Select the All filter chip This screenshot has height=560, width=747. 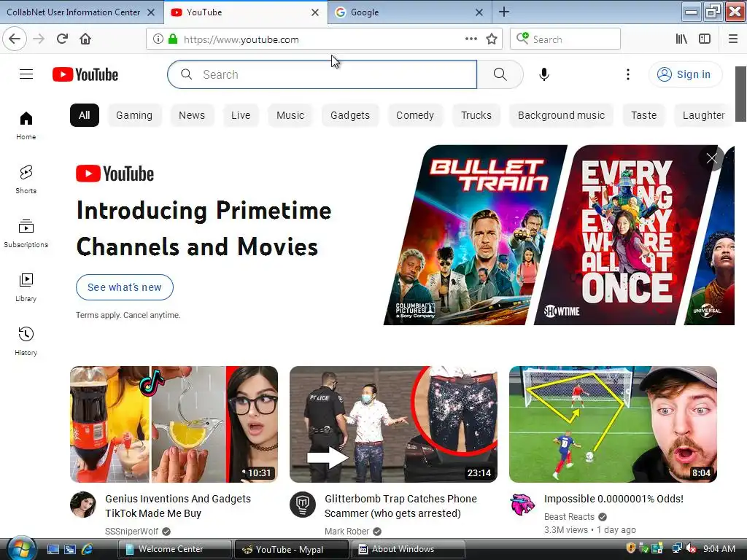(x=85, y=115)
